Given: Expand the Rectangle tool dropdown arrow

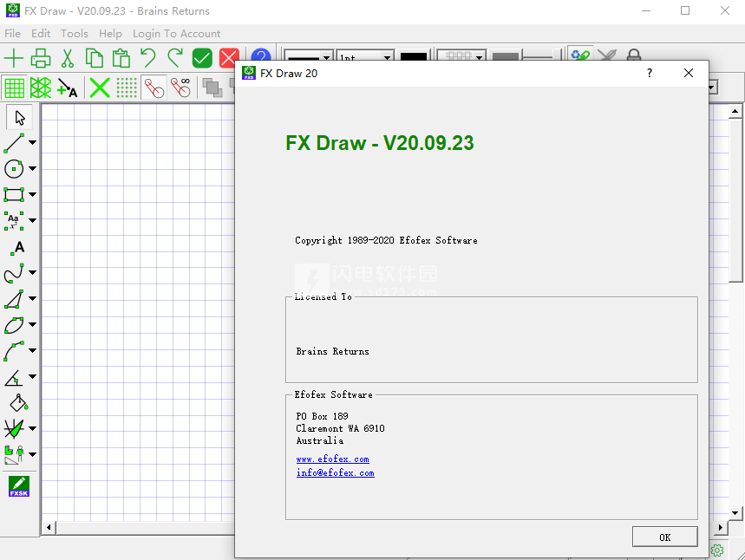Looking at the screenshot, I should coord(32,194).
